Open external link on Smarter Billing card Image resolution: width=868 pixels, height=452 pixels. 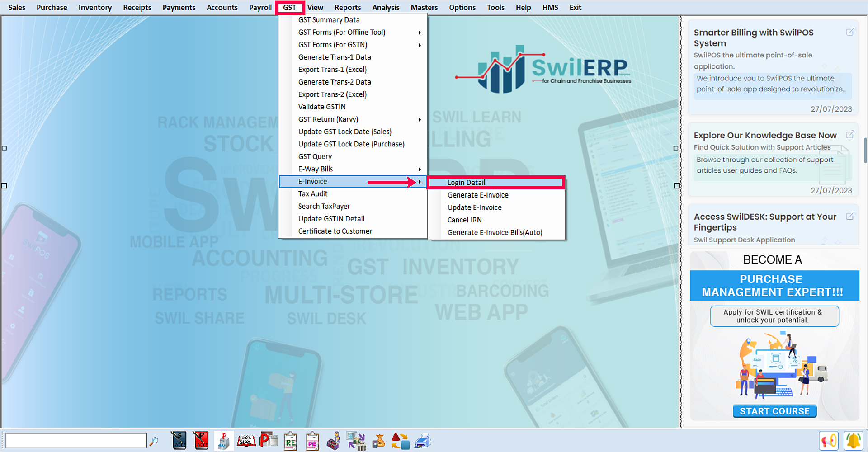[850, 32]
